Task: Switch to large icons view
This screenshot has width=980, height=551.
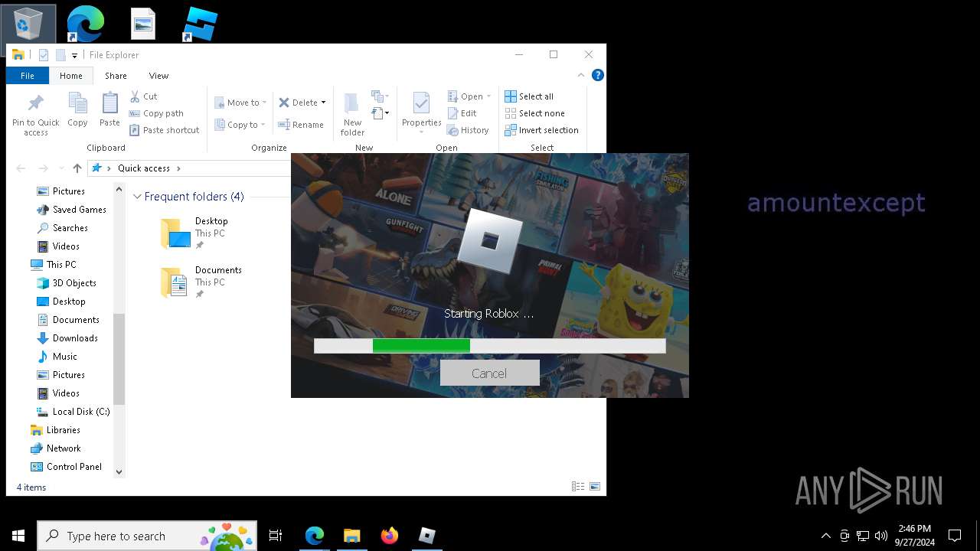Action: [595, 487]
